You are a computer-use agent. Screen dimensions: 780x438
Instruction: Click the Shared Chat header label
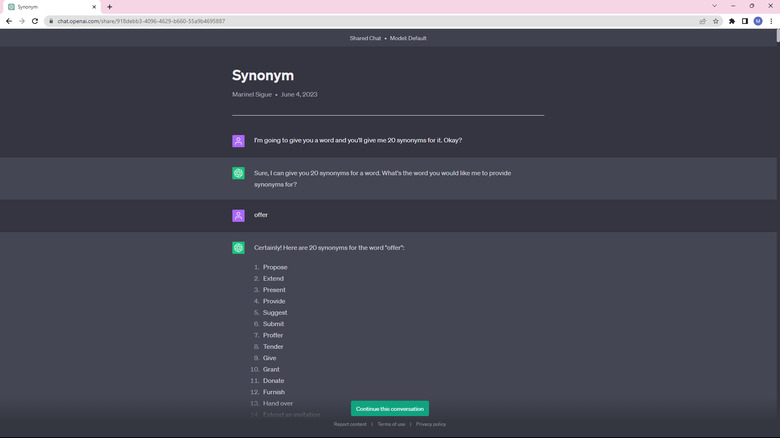[365, 38]
